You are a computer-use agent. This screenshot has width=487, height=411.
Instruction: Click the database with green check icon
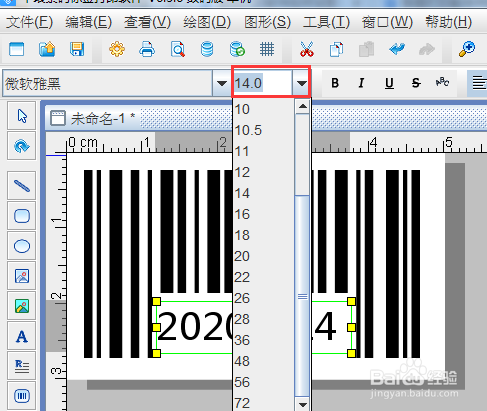237,49
